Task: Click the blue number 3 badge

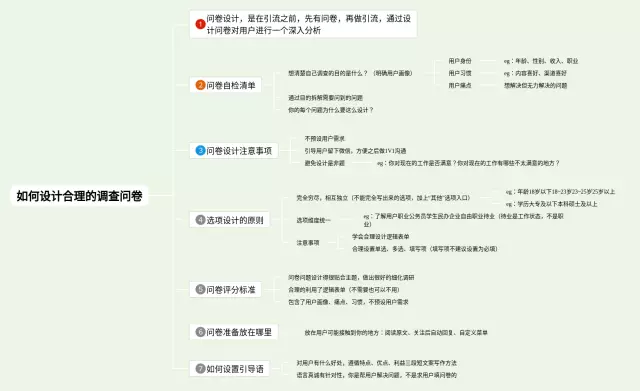Action: 200,150
